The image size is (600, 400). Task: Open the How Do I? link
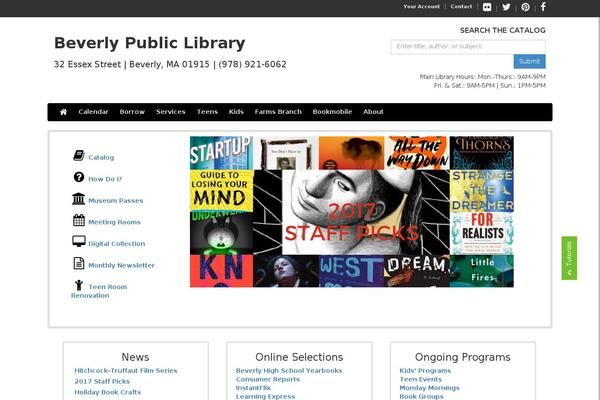[105, 179]
